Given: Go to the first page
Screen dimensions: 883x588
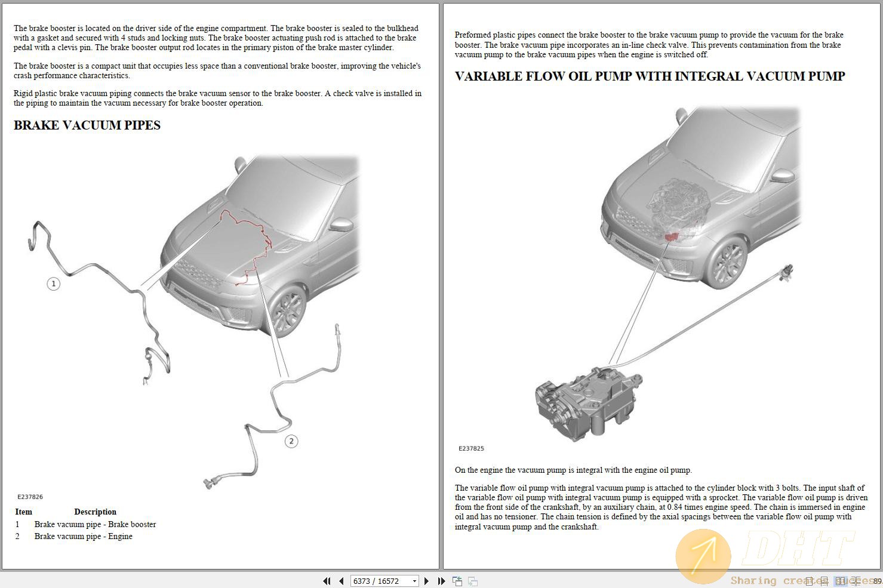Looking at the screenshot, I should click(x=327, y=581).
